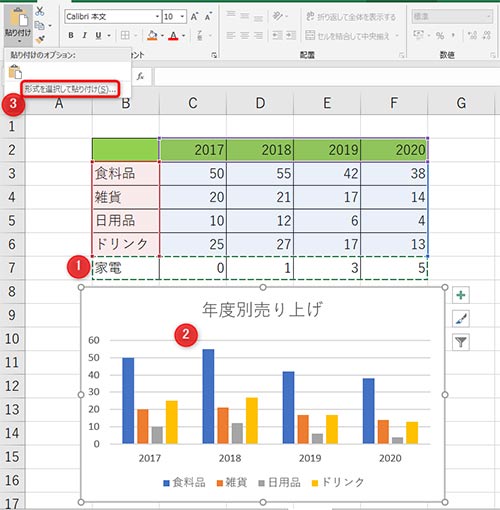The height and width of the screenshot is (510, 500).
Task: Select column D header
Action: (260, 103)
